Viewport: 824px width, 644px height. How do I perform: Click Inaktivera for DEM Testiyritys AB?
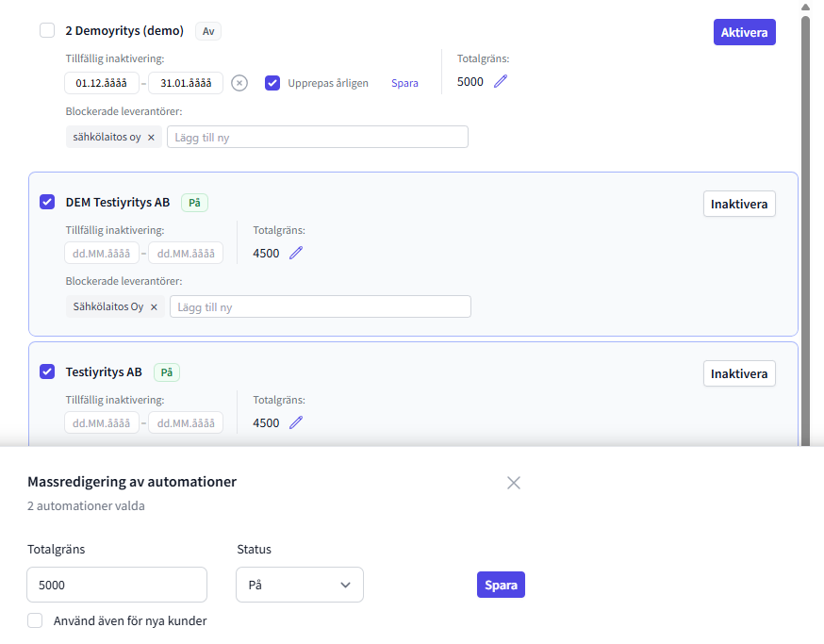point(739,204)
